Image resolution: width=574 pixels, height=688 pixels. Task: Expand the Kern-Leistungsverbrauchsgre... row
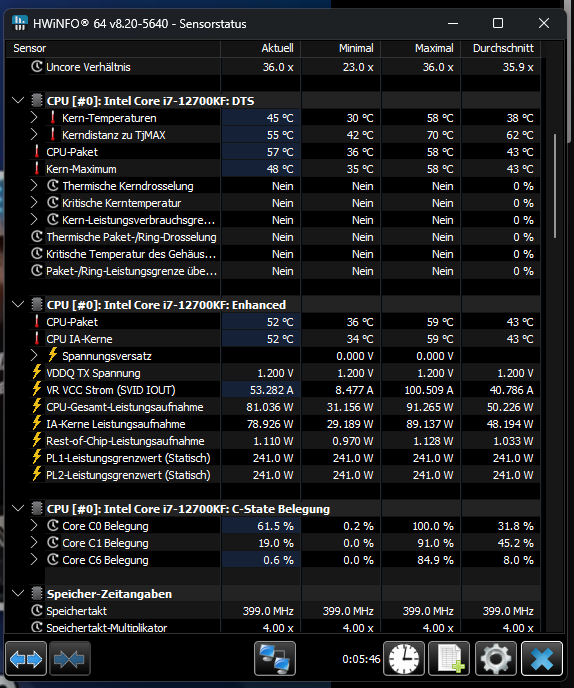point(34,220)
